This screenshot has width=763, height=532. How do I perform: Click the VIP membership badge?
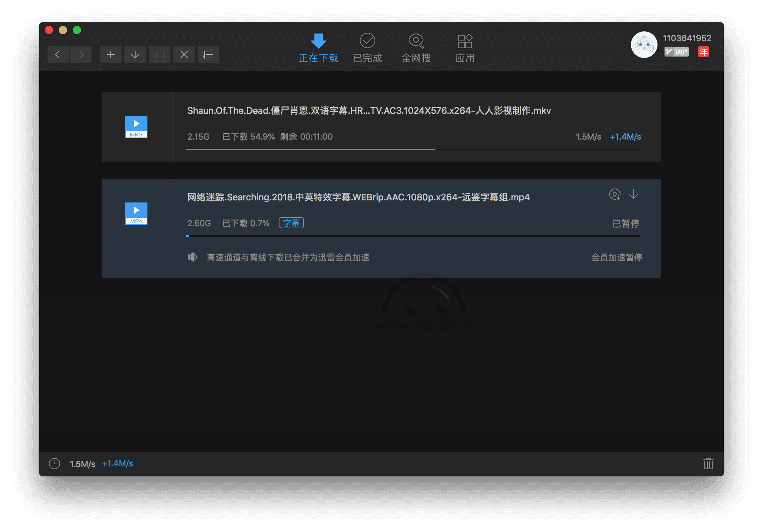coord(676,52)
